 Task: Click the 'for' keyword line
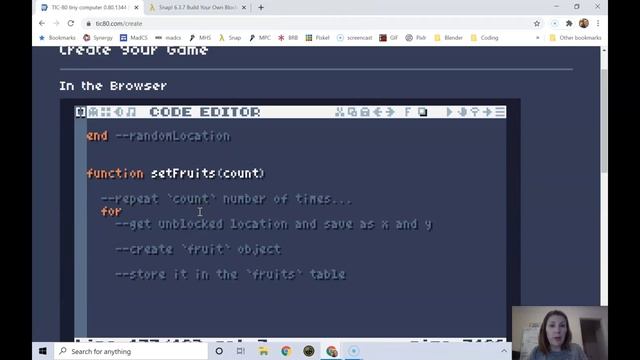click(x=111, y=211)
